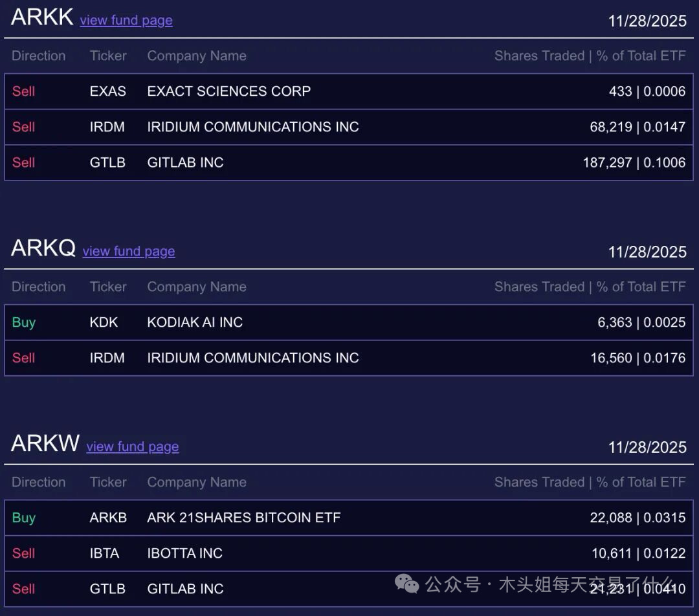Click Shares Traded header in ARKK table
The width and height of the screenshot is (699, 616).
pos(539,56)
